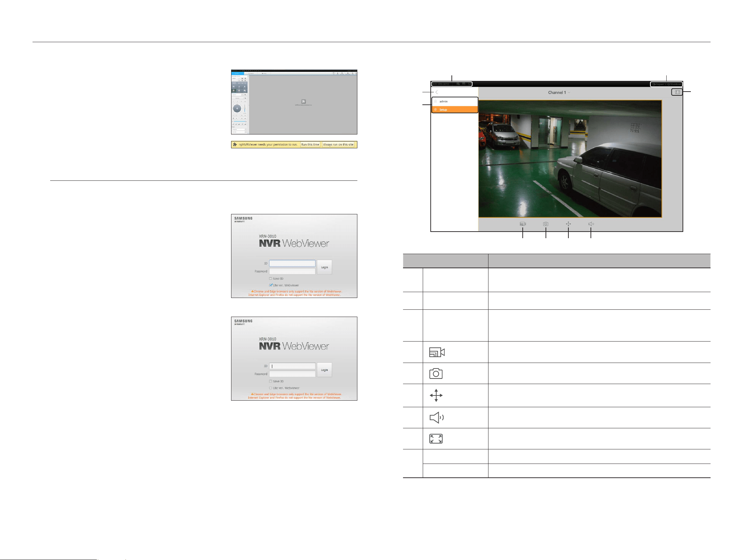Viewport: 750px width, 560px height.
Task: Click the parking garage live video
Action: (x=570, y=159)
